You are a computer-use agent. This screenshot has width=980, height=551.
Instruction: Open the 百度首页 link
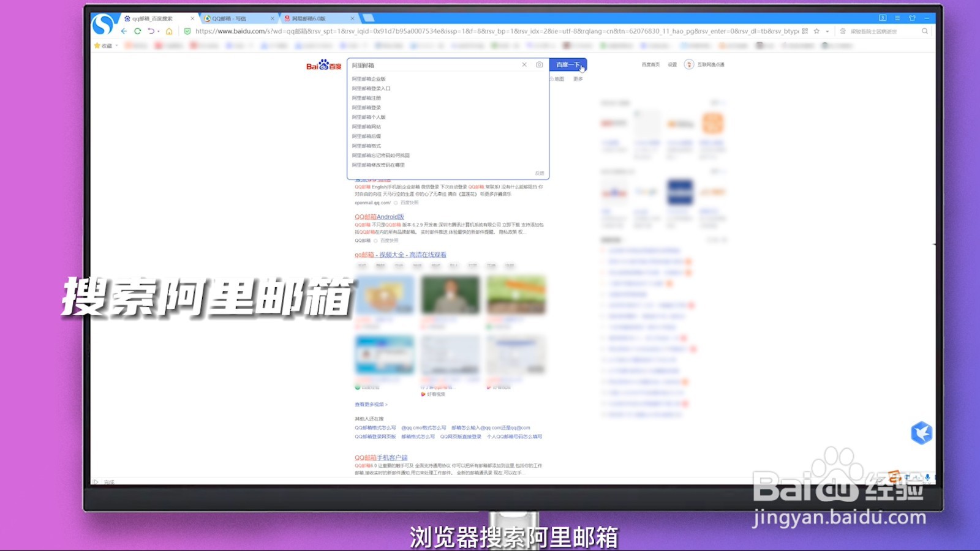coord(650,64)
